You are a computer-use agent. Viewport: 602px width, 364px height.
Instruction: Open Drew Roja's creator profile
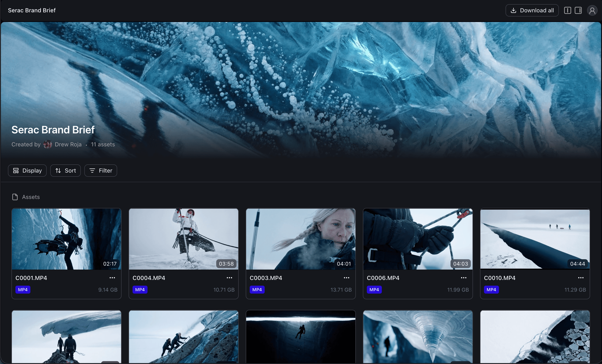tap(68, 144)
